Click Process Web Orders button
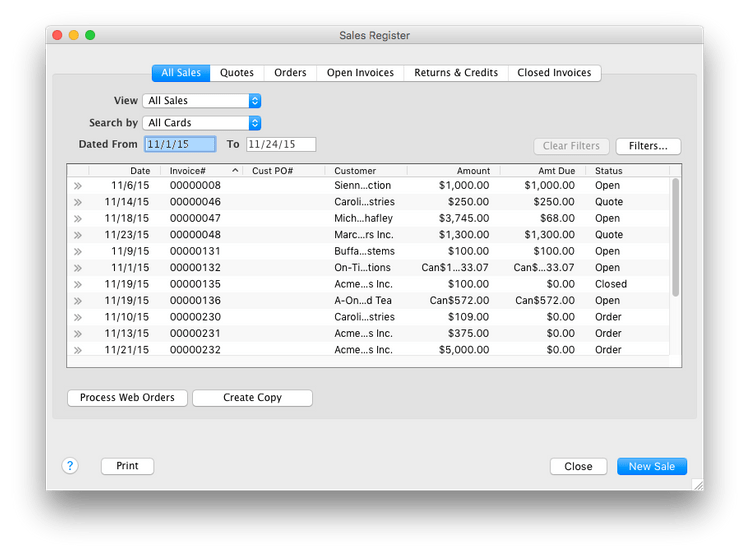The image size is (750, 557). coord(127,398)
